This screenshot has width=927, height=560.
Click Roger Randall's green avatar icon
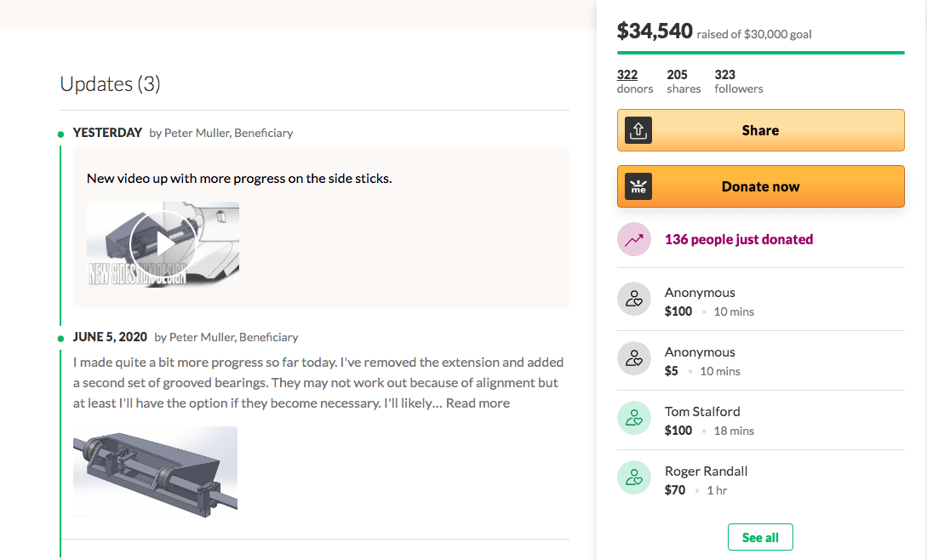[x=633, y=477]
